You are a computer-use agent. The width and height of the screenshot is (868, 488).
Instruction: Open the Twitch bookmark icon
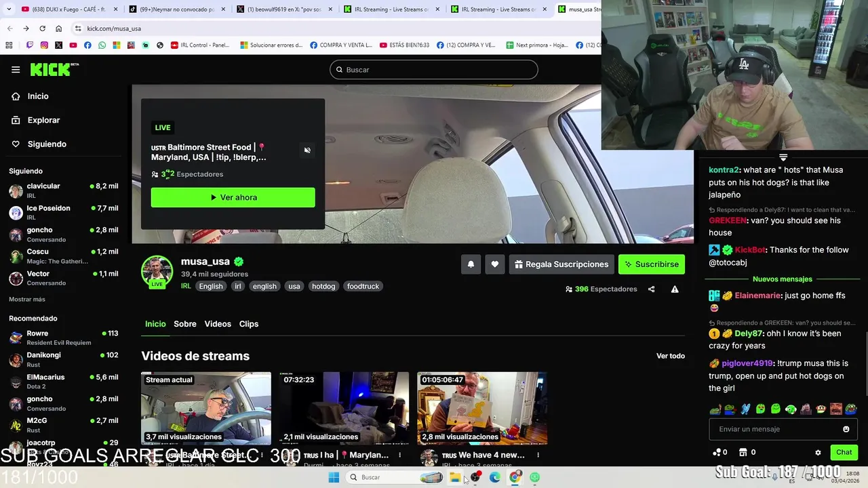tap(30, 45)
